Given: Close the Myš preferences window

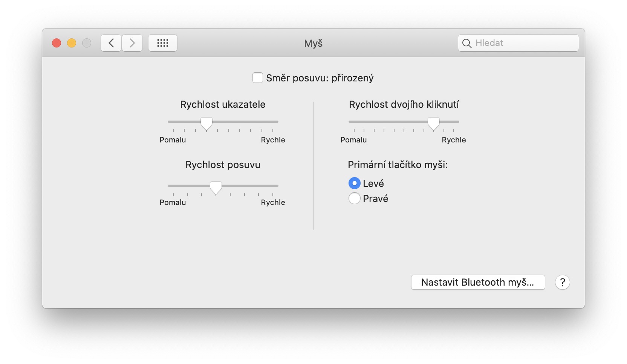Looking at the screenshot, I should (57, 43).
